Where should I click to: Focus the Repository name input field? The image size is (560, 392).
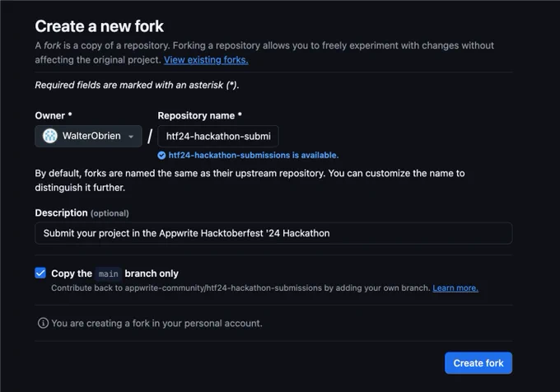(x=218, y=136)
